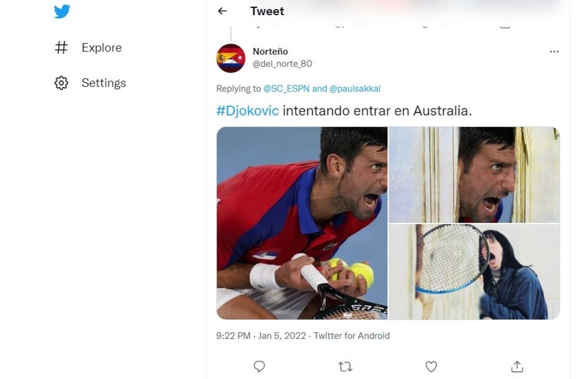Click the 9:22 PM Jan 5, 2022 timestamp
588x379 pixels.
[261, 336]
